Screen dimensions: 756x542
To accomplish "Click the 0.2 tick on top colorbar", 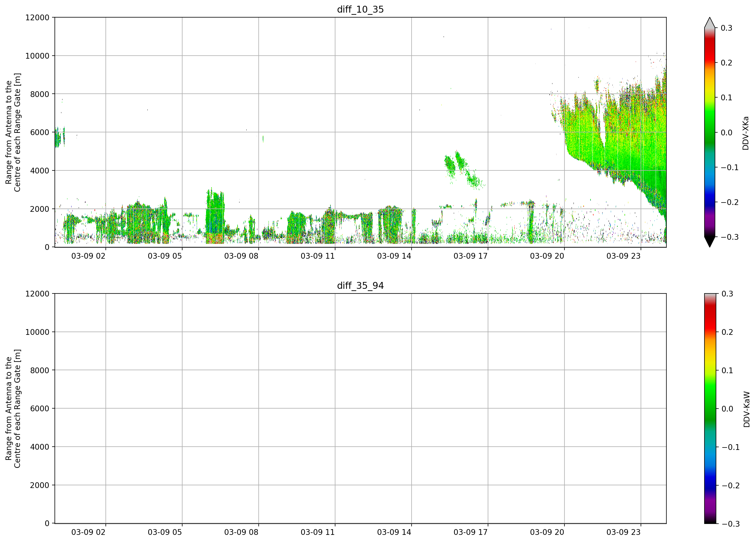I will click(726, 63).
